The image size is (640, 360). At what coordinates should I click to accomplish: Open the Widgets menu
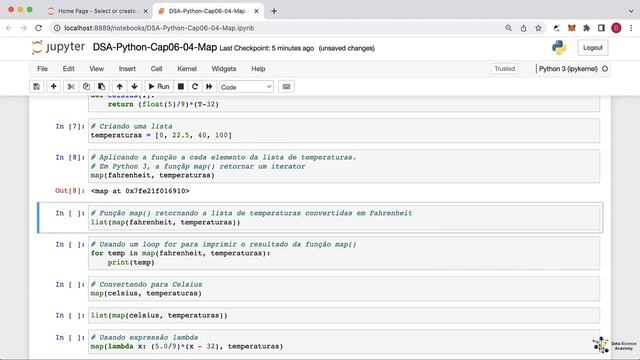click(x=224, y=69)
